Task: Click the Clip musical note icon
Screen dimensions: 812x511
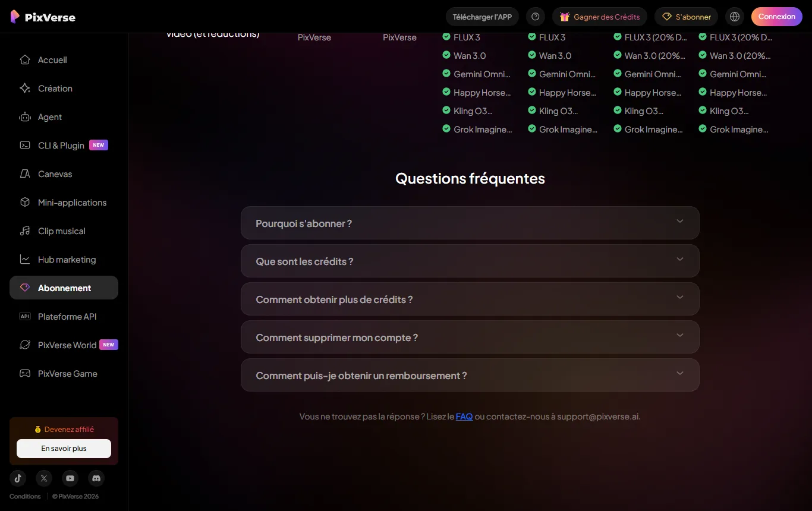Action: pos(25,231)
